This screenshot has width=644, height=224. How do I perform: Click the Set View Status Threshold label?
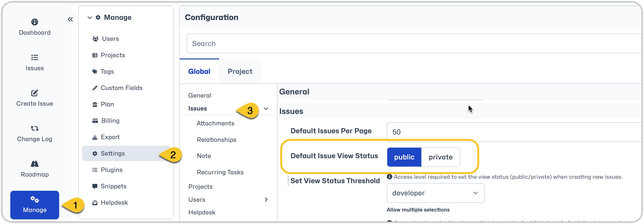coord(335,181)
